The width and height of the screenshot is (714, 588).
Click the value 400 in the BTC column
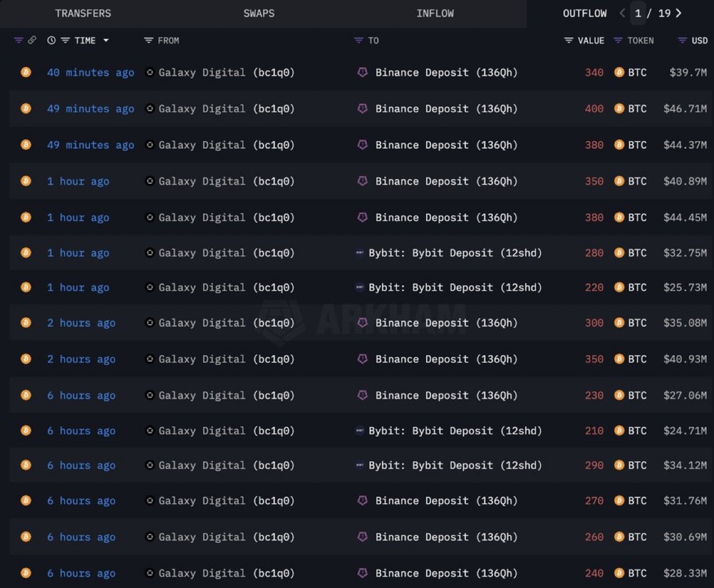click(x=594, y=109)
